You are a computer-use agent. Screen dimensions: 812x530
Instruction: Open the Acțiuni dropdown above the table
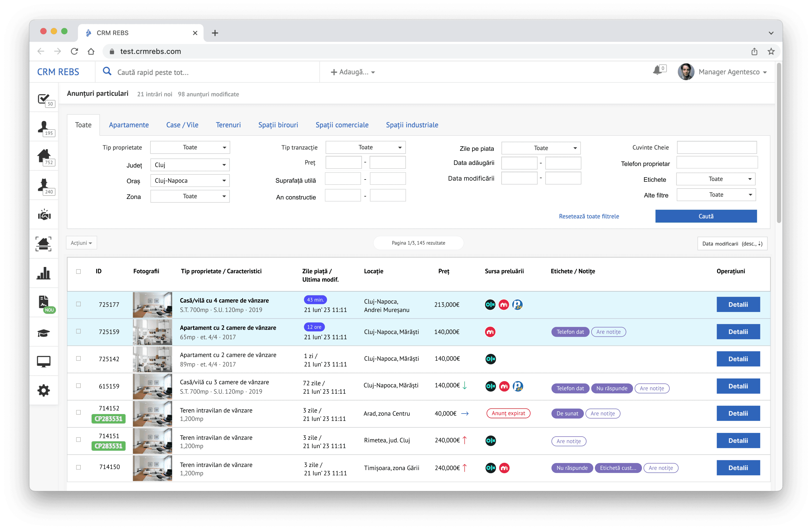pos(81,243)
